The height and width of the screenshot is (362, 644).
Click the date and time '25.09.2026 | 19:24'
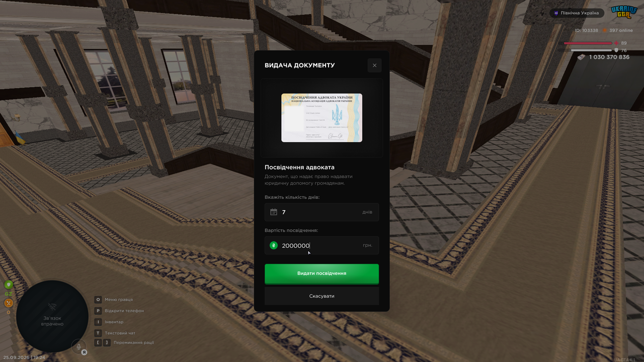(x=24, y=357)
